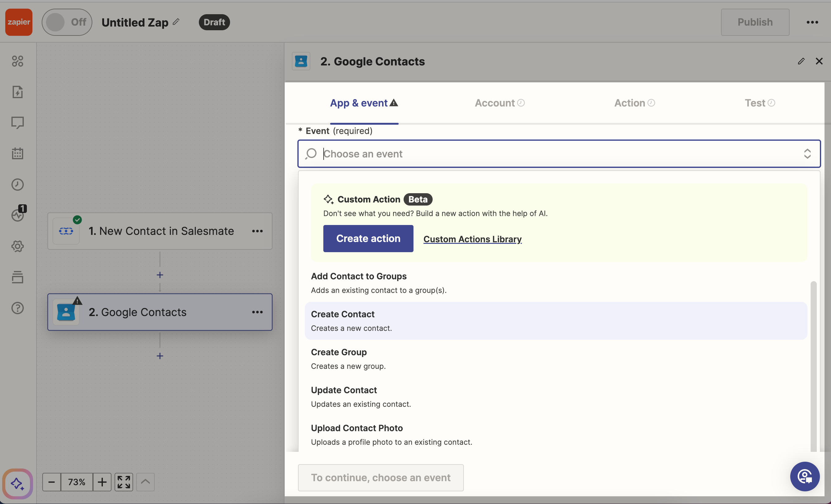Click the Create action button

tap(368, 238)
